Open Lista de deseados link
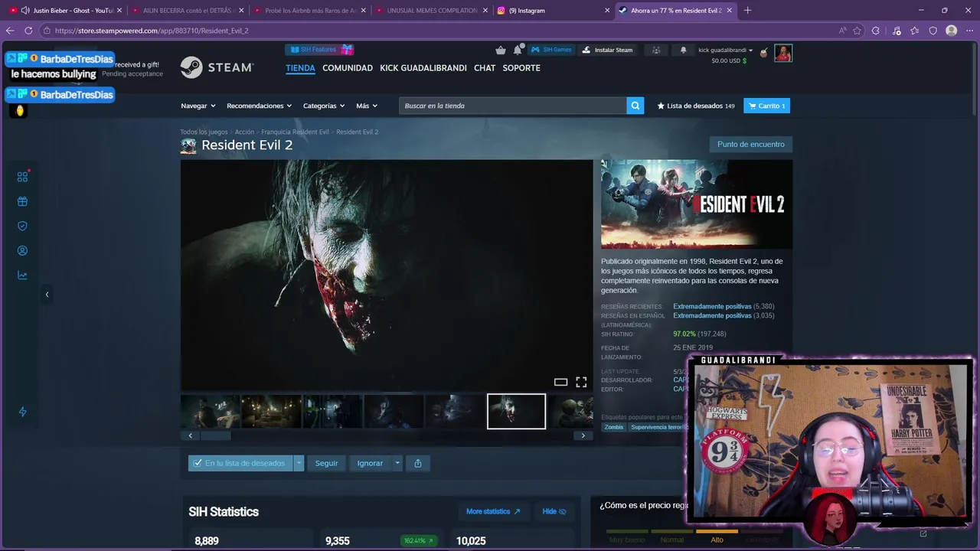 click(696, 106)
